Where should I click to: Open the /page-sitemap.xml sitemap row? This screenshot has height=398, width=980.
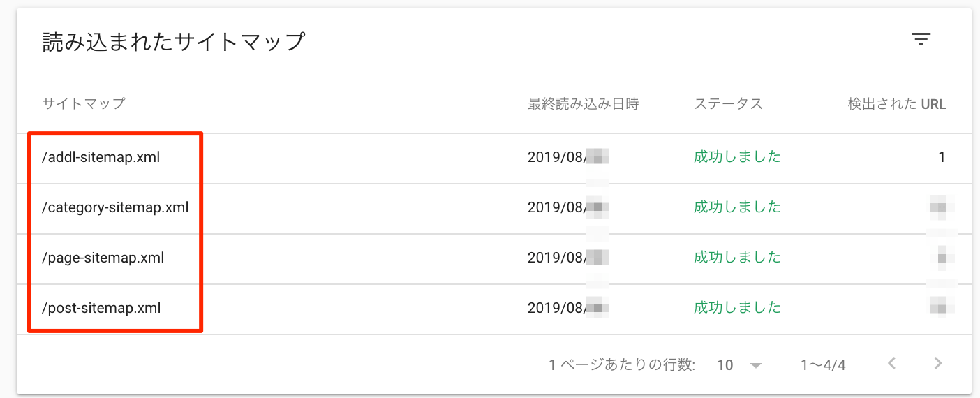pos(103,258)
